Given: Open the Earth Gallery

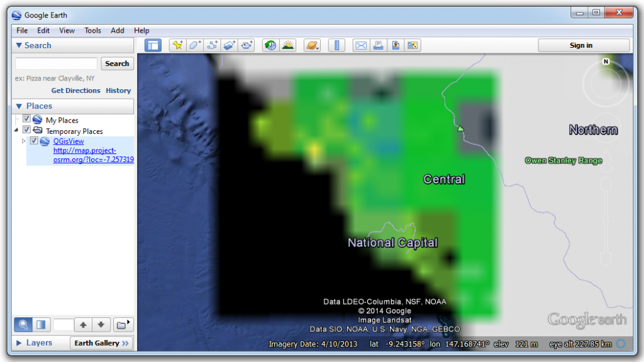Looking at the screenshot, I should pos(101,343).
